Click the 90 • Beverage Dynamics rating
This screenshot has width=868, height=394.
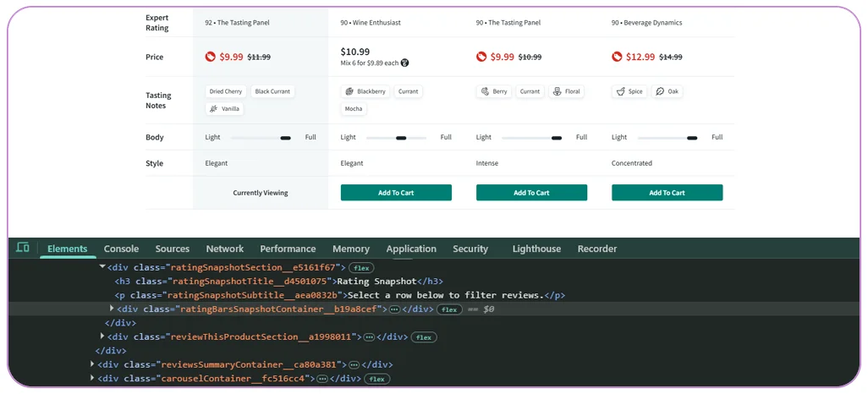646,23
